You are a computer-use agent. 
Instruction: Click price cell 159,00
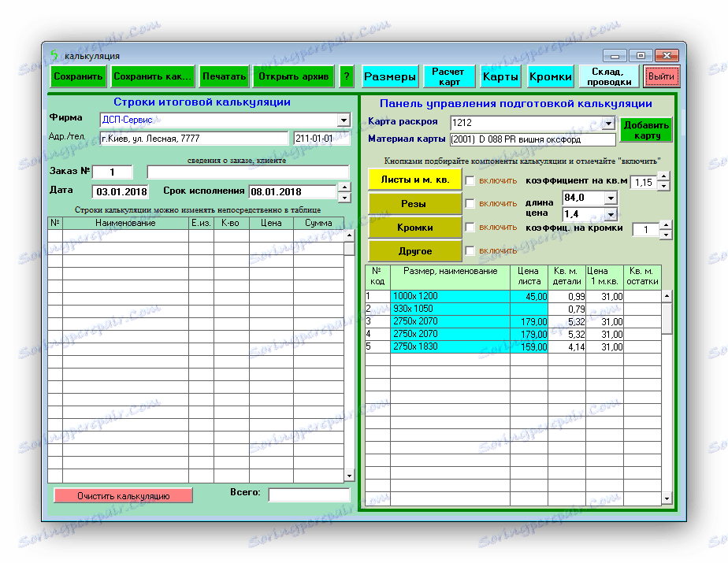529,346
